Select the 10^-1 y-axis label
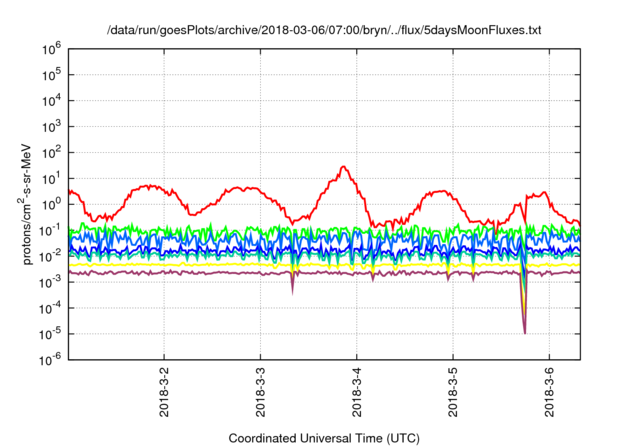This screenshot has height=448, width=640. (x=51, y=231)
